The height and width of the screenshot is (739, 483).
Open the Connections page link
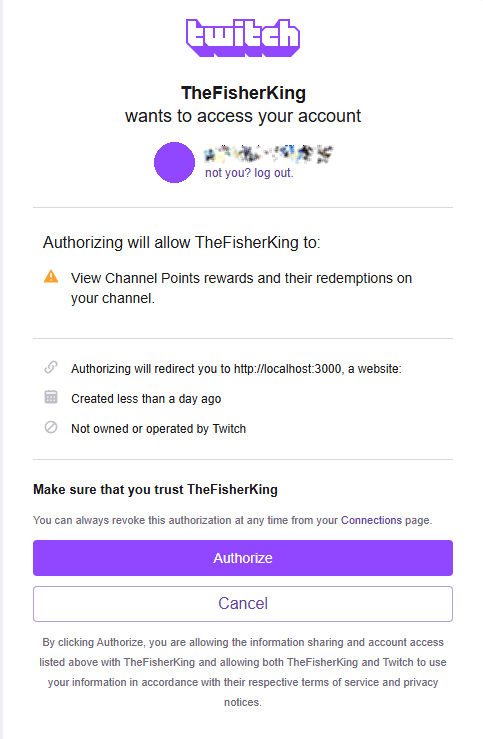coord(371,520)
